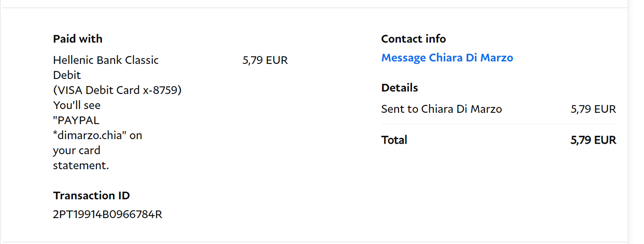Click the "*dimarzo.chia" statement text

tap(90, 135)
